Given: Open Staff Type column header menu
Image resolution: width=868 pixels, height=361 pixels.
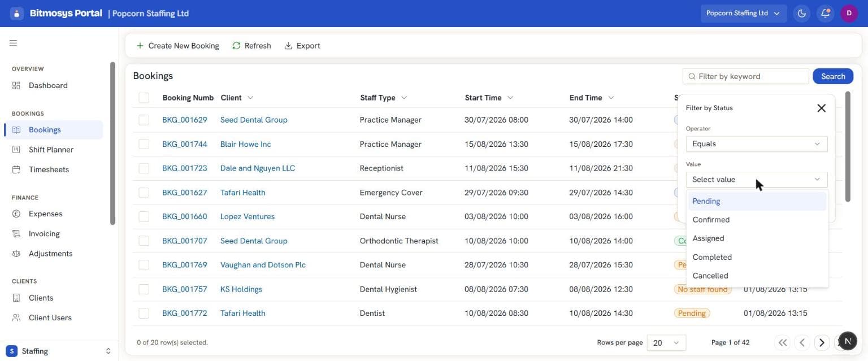Looking at the screenshot, I should 404,98.
